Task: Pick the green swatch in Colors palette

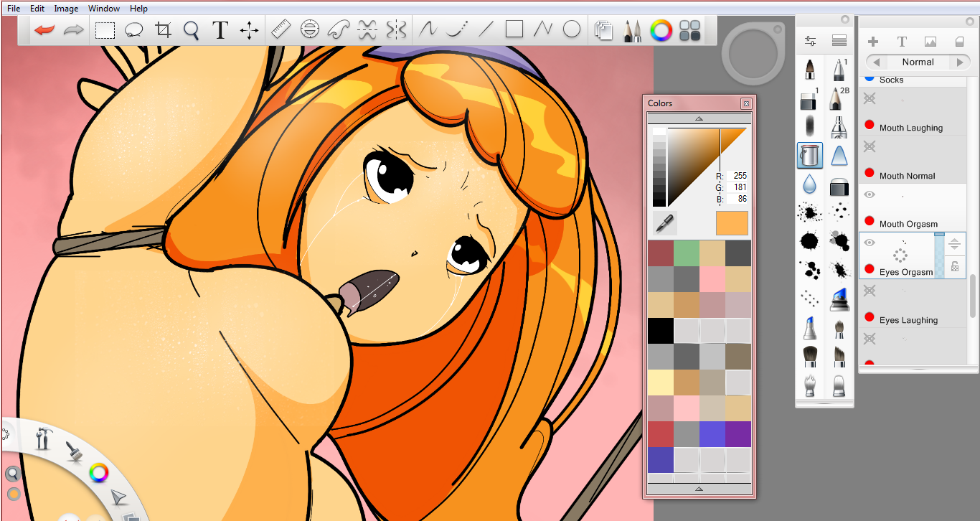Action: click(x=687, y=253)
